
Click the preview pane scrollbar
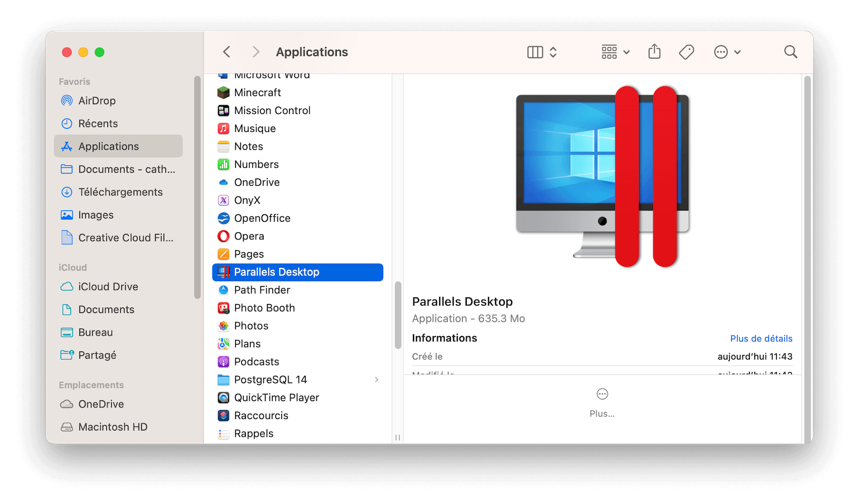click(807, 259)
